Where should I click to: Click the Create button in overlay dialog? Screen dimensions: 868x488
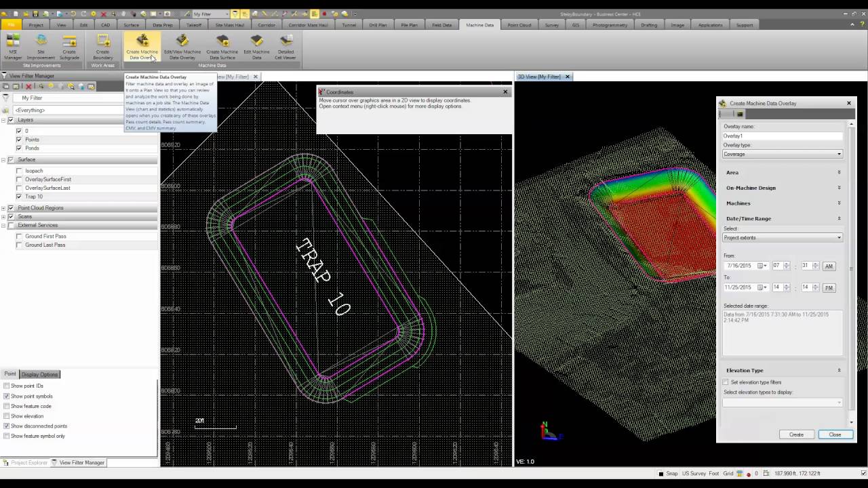(796, 434)
